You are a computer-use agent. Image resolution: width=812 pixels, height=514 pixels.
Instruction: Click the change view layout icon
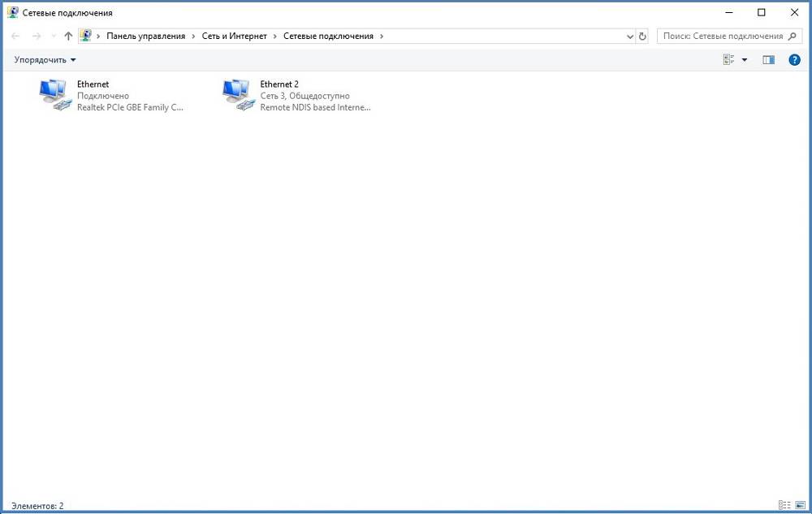[x=728, y=60]
